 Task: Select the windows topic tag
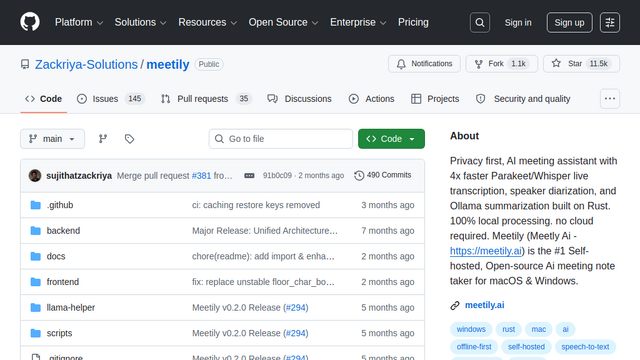[x=471, y=329]
